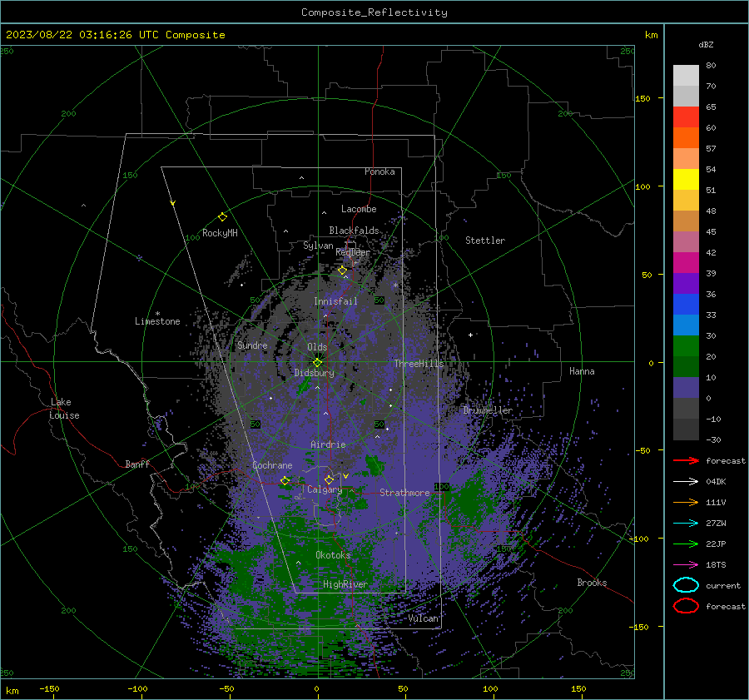Click the cyan 27ZW arrow icon
This screenshot has height=700, width=749.
[x=686, y=524]
